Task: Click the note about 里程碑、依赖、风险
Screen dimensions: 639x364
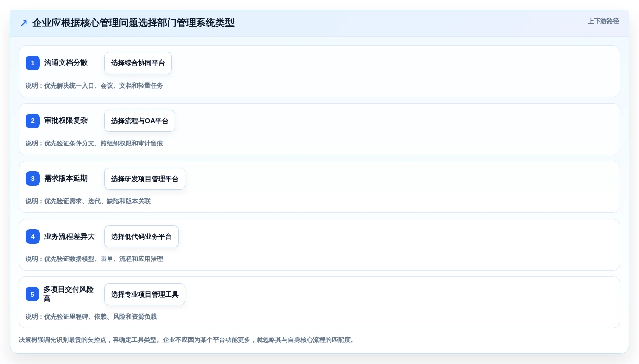Action: (91, 317)
